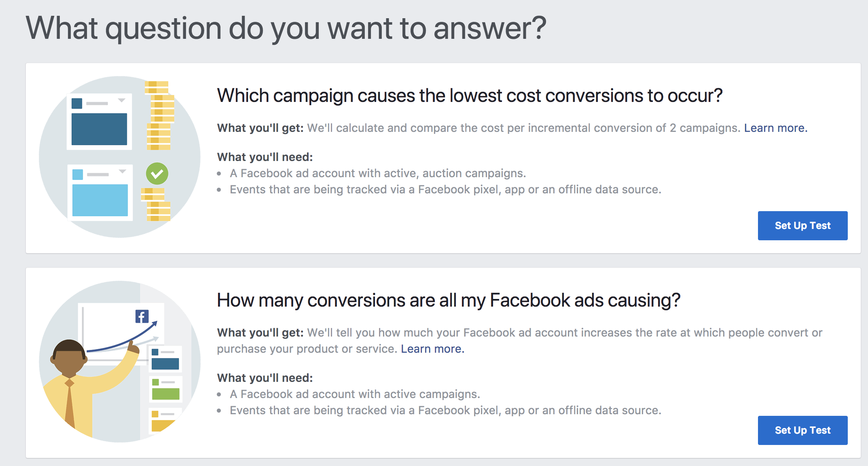868x466 pixels.
Task: Click Set Up Test for Facebook ads conversions
Action: click(x=802, y=430)
